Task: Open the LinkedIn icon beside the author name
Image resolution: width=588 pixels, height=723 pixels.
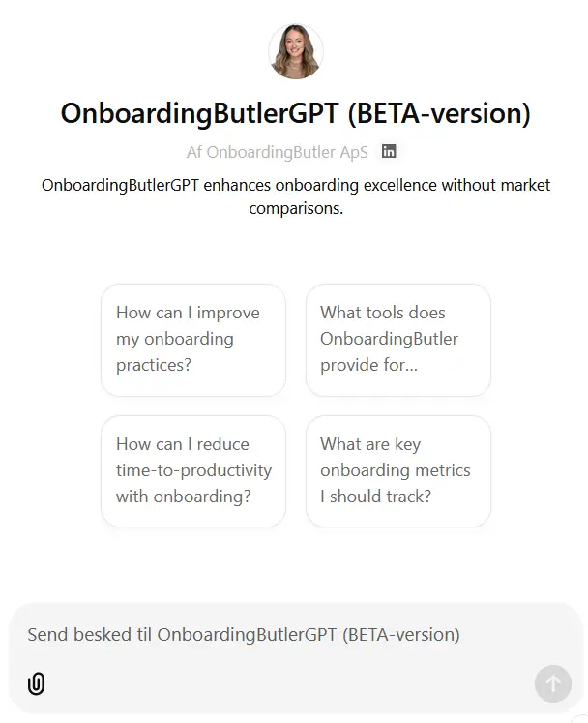Action: click(389, 152)
